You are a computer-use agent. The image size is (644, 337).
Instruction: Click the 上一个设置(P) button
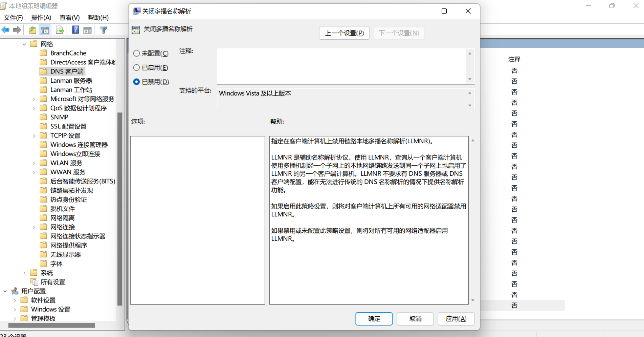[344, 33]
